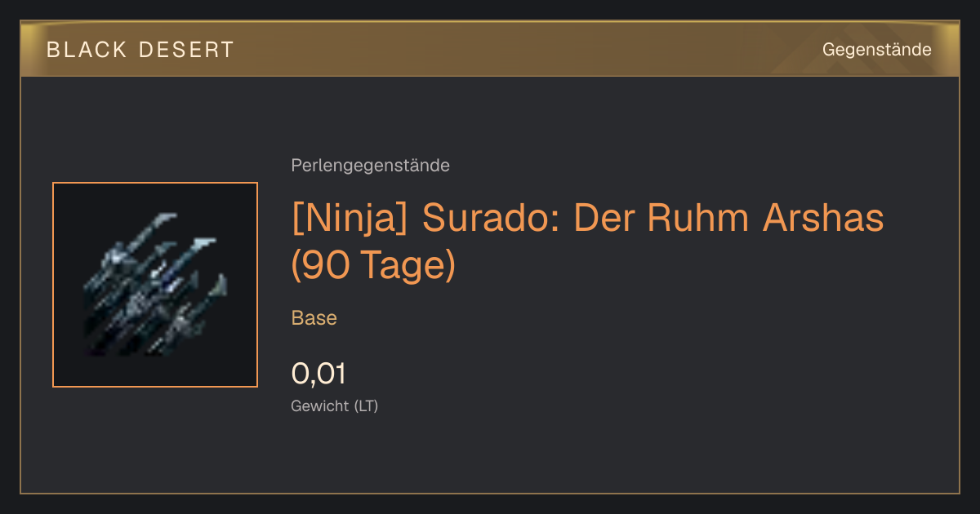The width and height of the screenshot is (980, 514).
Task: Click the "(90 Tage)" duration text
Action: coord(373,266)
